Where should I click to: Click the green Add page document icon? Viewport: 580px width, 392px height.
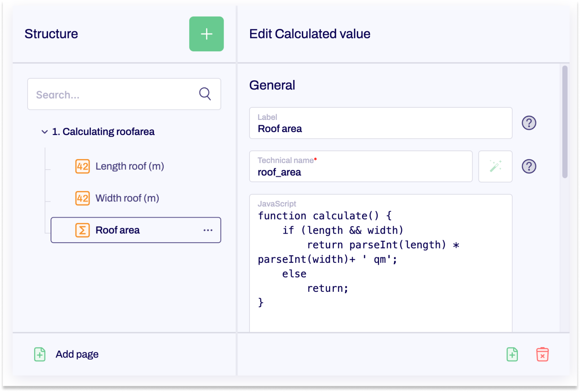[x=39, y=354]
